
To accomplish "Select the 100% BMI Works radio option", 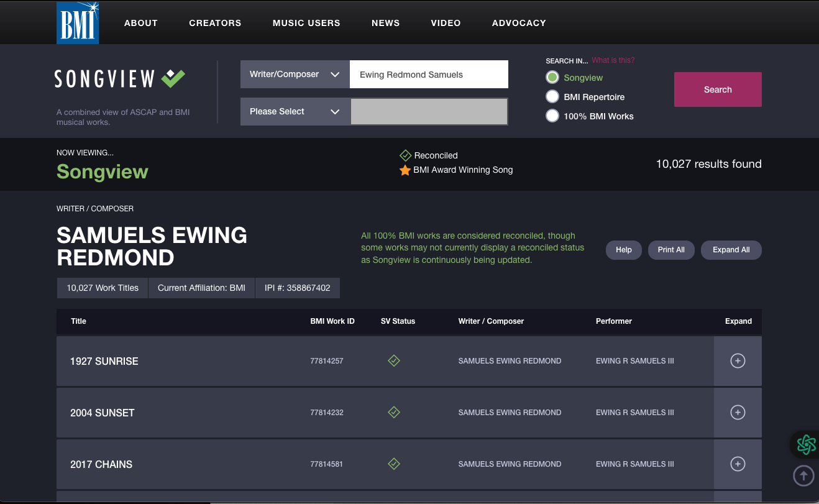I will click(552, 116).
